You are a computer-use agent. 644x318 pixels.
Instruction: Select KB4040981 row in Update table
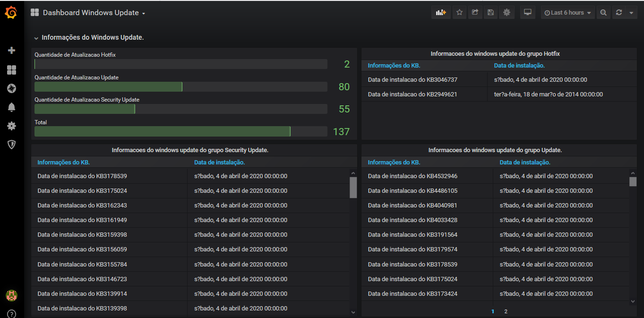pos(495,206)
